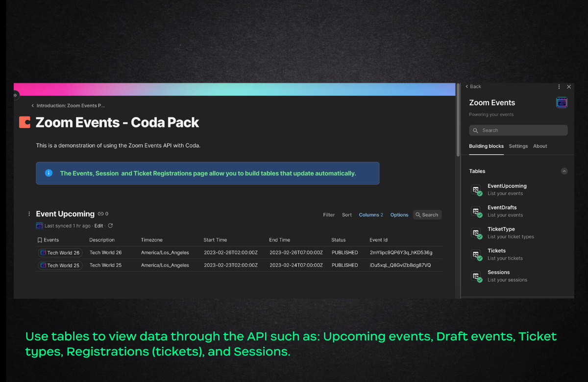Viewport: 588px width, 382px height.
Task: Click the EventDrafts table icon
Action: (x=476, y=212)
